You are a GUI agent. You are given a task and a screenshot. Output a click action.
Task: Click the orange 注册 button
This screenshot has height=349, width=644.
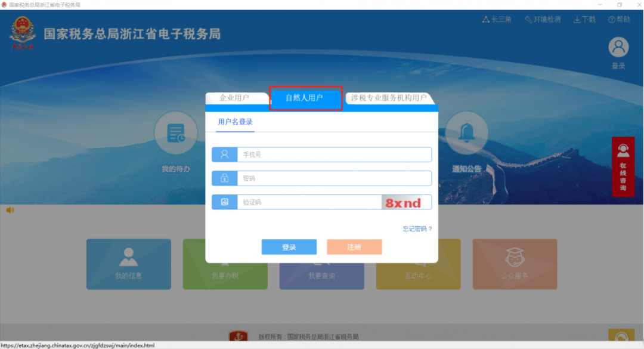coord(354,247)
